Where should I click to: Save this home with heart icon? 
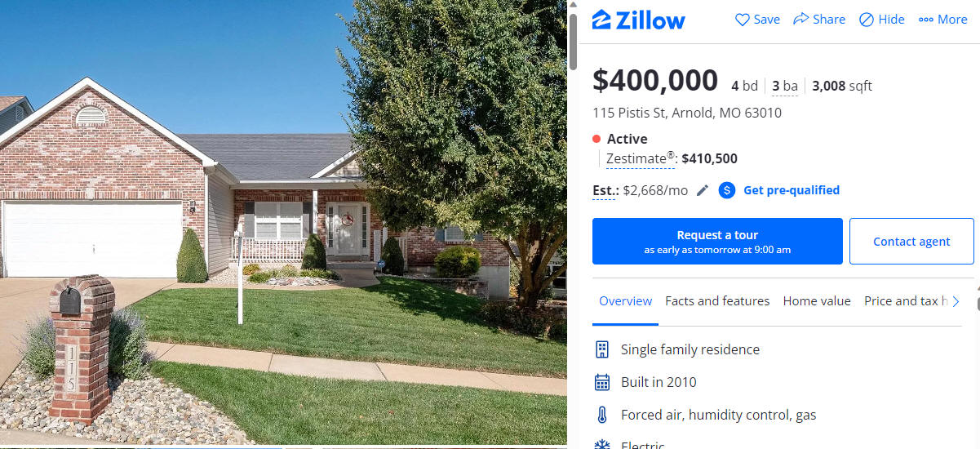pos(742,20)
